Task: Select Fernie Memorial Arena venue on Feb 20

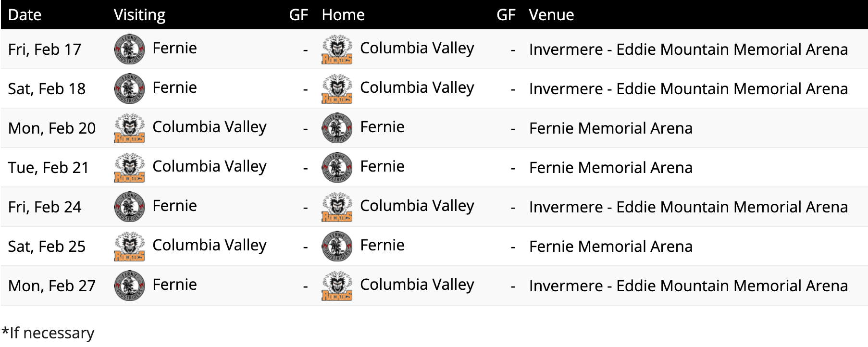Action: point(611,128)
